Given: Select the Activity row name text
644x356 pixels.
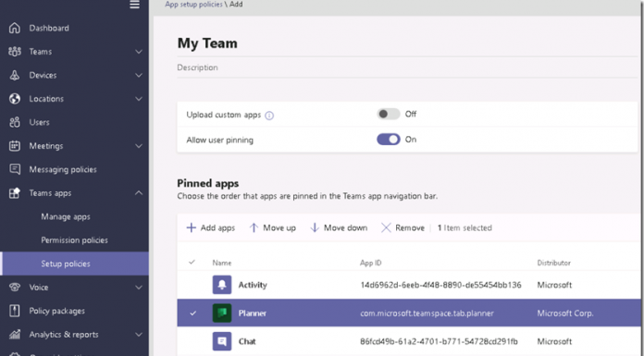Looking at the screenshot, I should tap(253, 285).
